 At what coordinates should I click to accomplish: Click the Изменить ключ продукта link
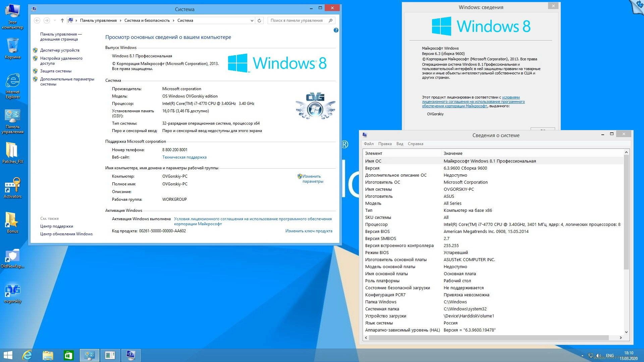tap(309, 231)
